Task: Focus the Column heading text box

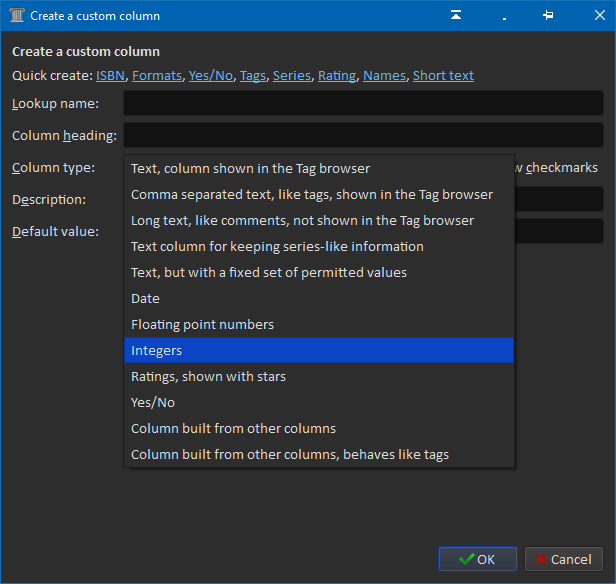Action: [363, 136]
